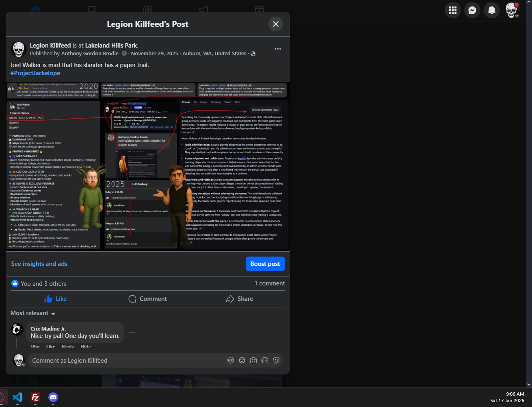
Task: Click the Comment as Legion Killfeed field
Action: click(x=156, y=361)
